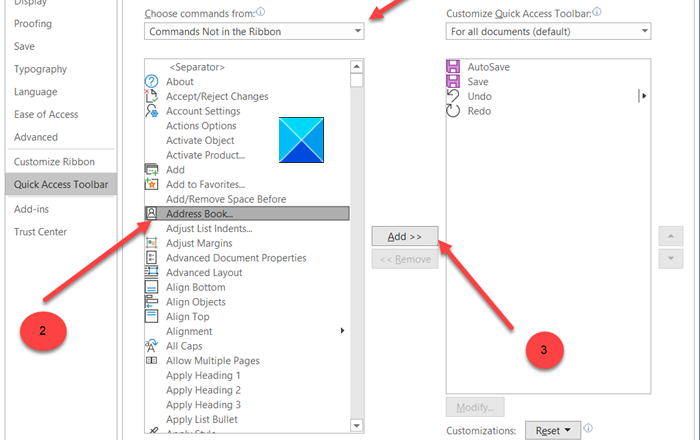700x440 pixels.
Task: Open the Typography options tab
Action: (40, 69)
